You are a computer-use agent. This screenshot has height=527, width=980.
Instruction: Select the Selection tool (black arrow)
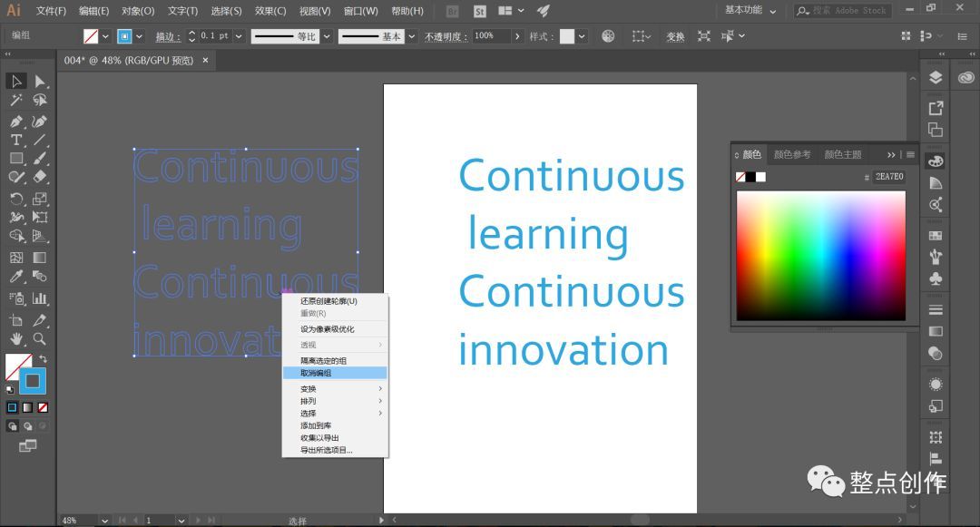16,81
